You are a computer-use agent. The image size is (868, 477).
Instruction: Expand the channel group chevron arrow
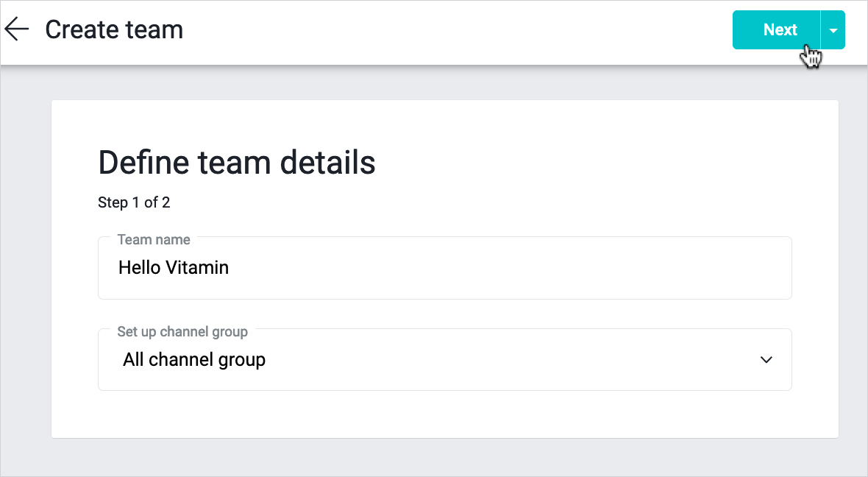(766, 360)
